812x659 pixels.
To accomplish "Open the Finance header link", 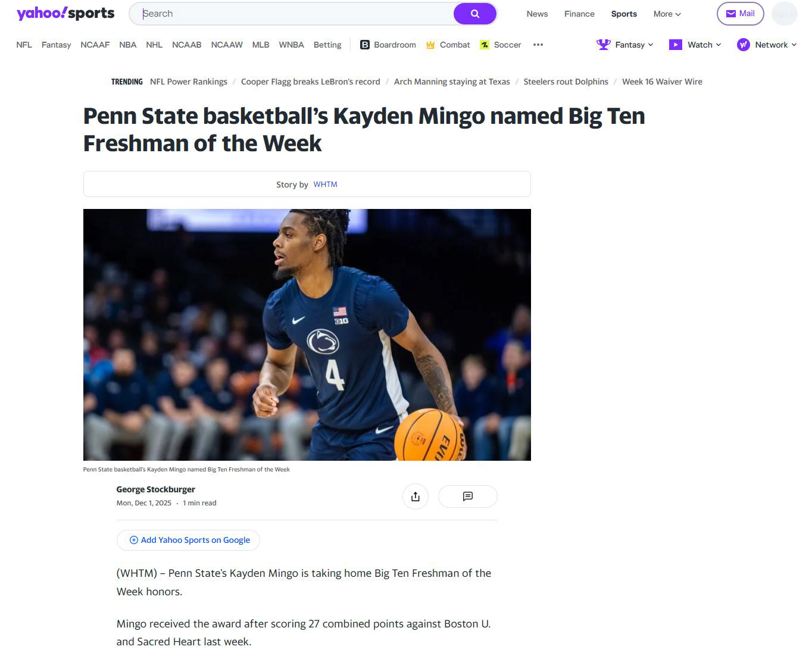I will click(x=579, y=14).
